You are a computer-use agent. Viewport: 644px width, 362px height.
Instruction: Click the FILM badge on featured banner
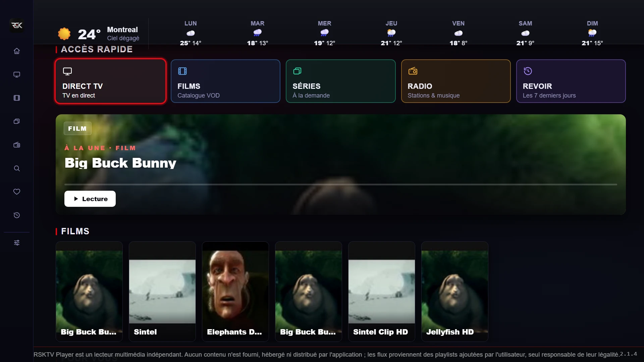[77, 128]
